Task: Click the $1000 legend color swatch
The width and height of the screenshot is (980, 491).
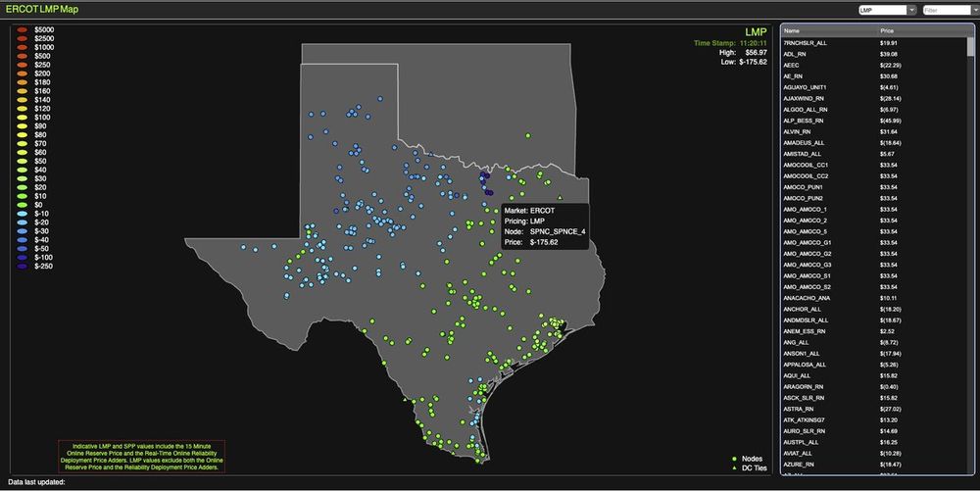Action: click(22, 47)
